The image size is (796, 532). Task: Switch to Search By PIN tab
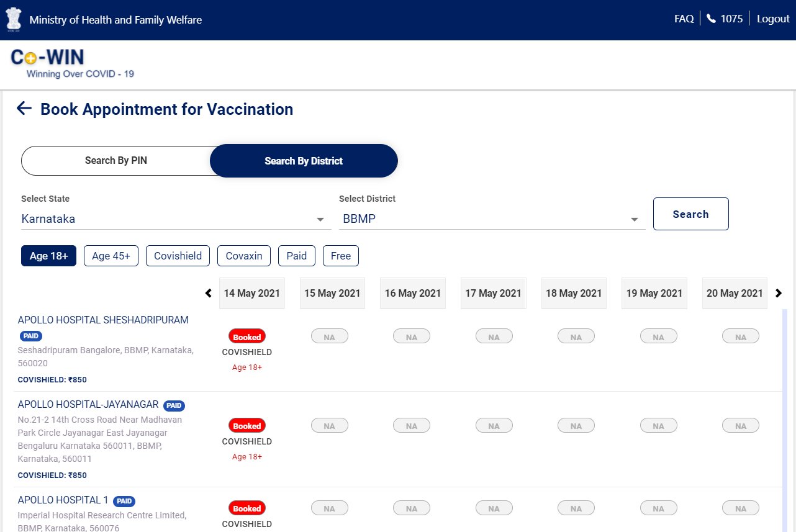click(116, 161)
